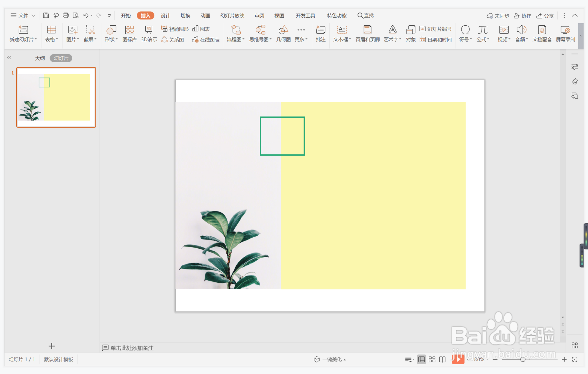Image resolution: width=588 pixels, height=374 pixels.
Task: Click the 未同步 sync status button
Action: coord(498,16)
